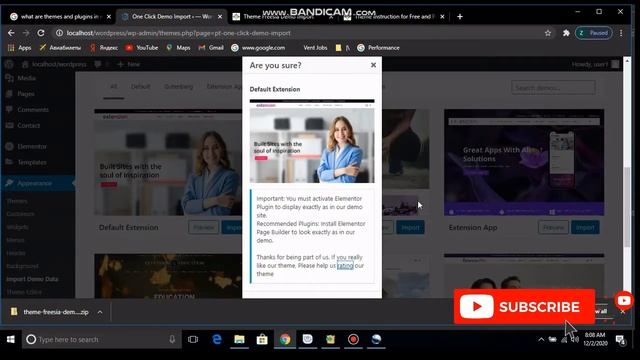Image resolution: width=640 pixels, height=360 pixels.
Task: Select the One Click Demo Import tab
Action: [x=171, y=17]
